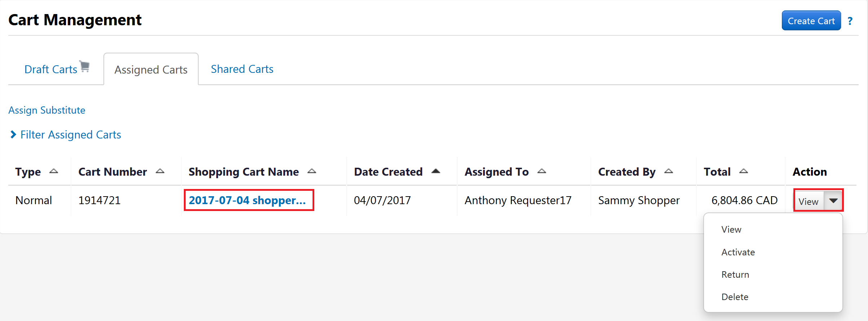This screenshot has height=321, width=868.
Task: Click the Create Cart button
Action: tap(811, 21)
